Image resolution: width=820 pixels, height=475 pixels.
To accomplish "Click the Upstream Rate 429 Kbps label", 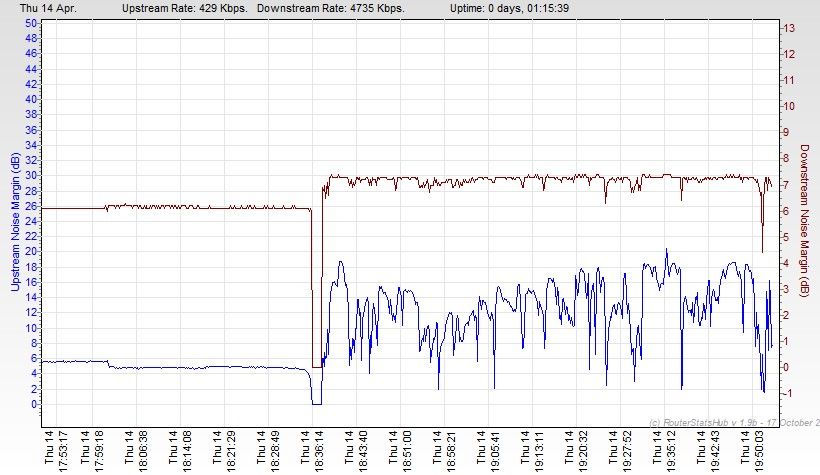I will point(185,7).
